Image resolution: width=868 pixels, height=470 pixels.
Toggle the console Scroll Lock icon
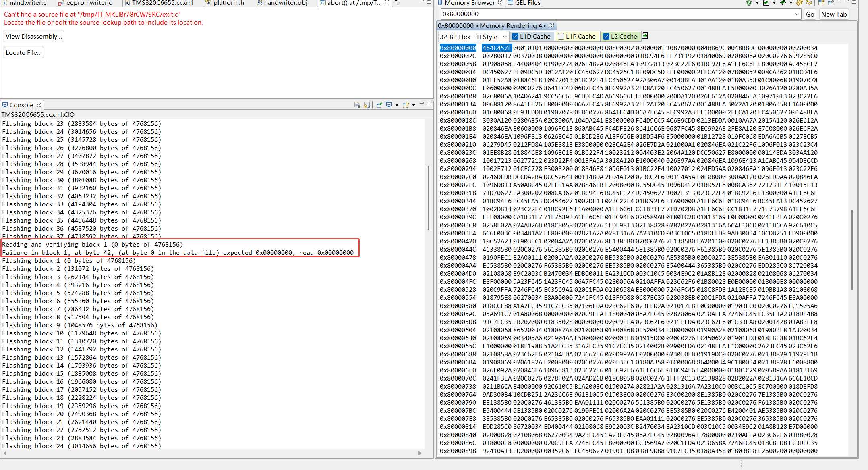pyautogui.click(x=367, y=105)
